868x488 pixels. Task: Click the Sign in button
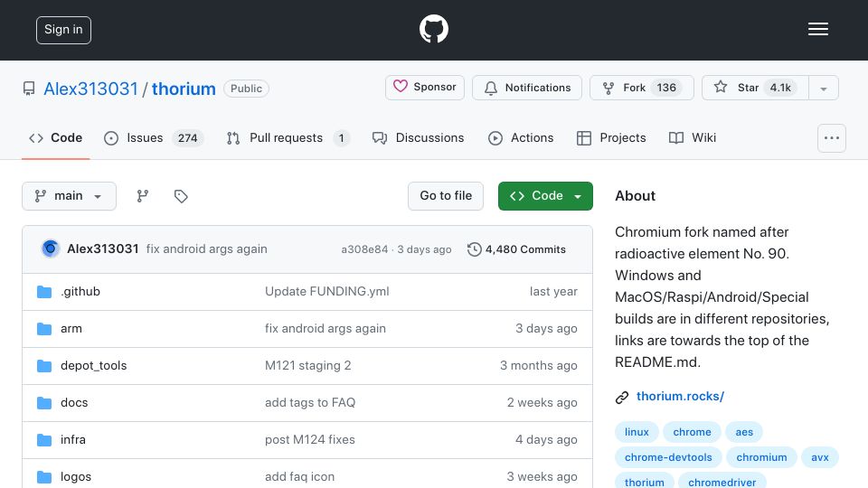63,30
